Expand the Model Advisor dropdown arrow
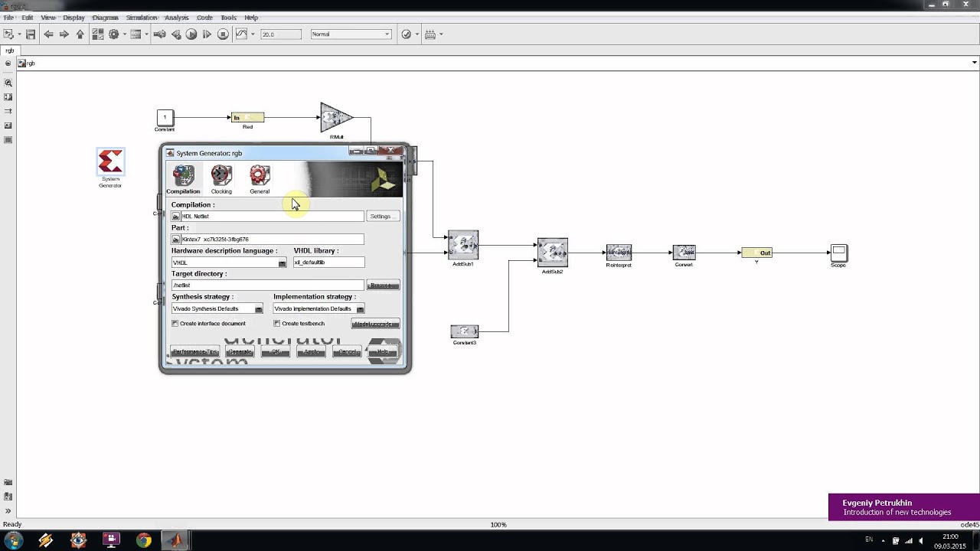The image size is (980, 551). 416,34
